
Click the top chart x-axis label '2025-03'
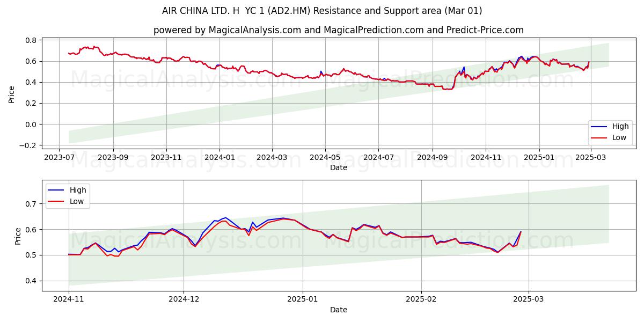coord(590,158)
